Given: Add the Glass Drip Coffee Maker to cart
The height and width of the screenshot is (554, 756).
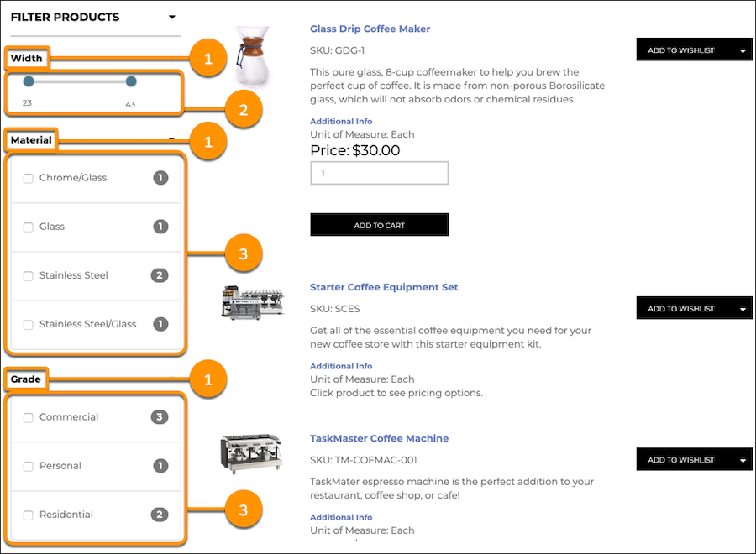Looking at the screenshot, I should pos(379,224).
